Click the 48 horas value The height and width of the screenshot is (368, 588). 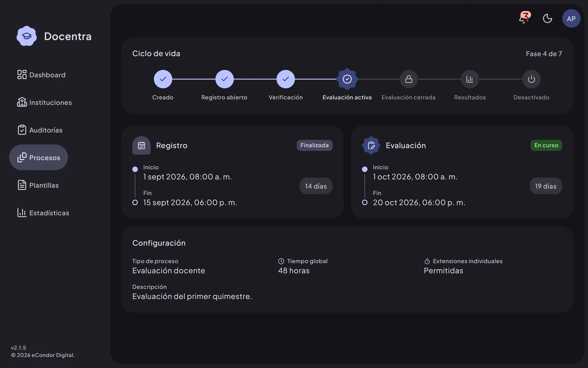(x=294, y=271)
